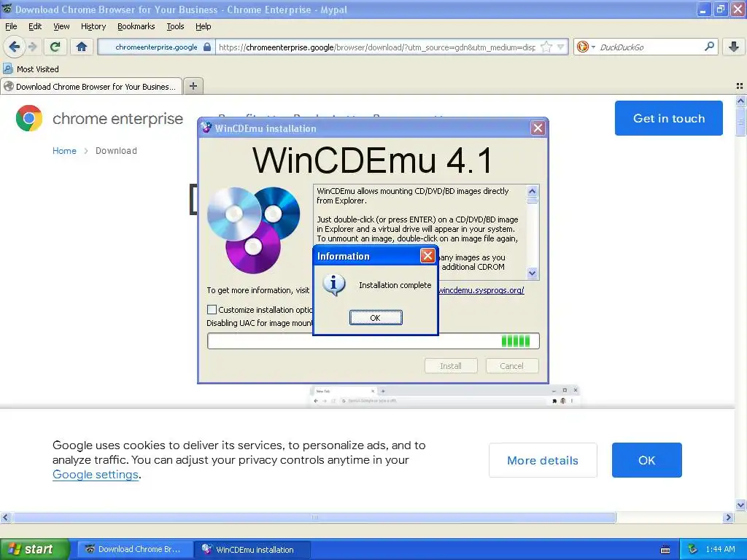
Task: Click the horizontal scrollbar thumb
Action: (314, 517)
